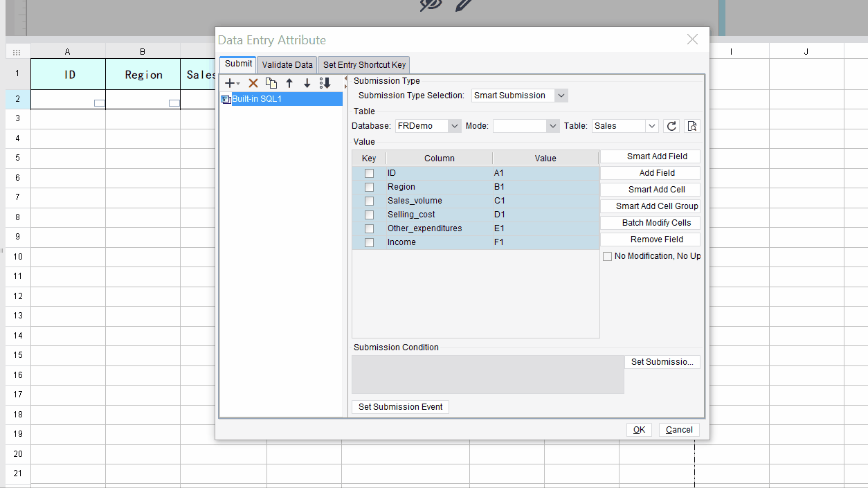The height and width of the screenshot is (488, 868).
Task: Check the Key checkbox for the ID column
Action: click(369, 173)
